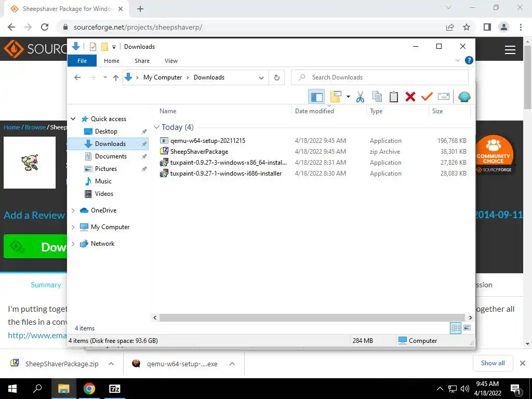Expand the Network tree node
This screenshot has width=532, height=399.
73,244
